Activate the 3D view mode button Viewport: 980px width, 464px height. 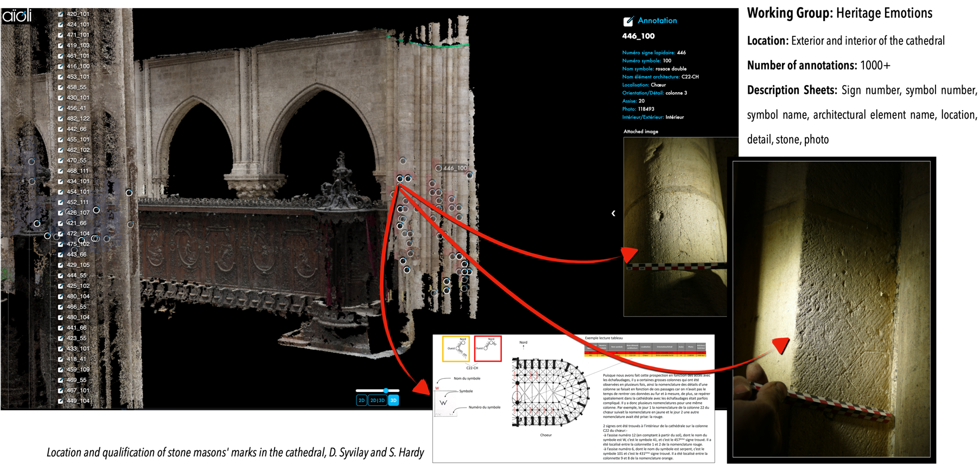[x=393, y=401]
